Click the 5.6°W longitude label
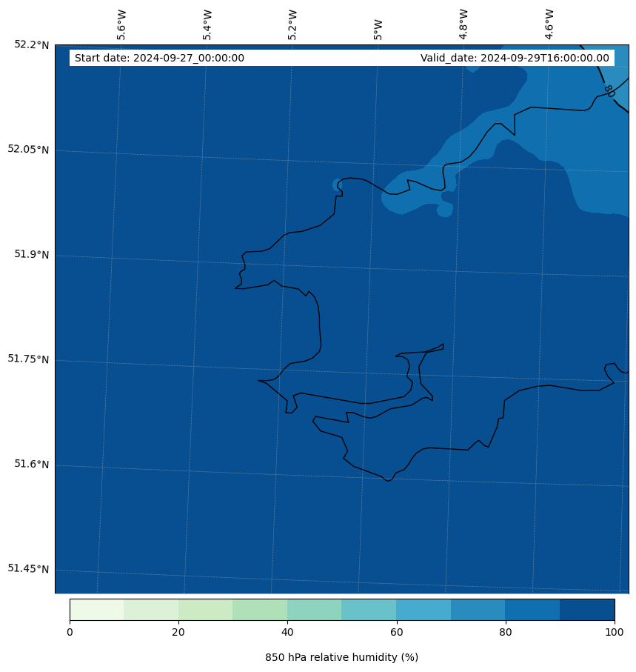 pyautogui.click(x=121, y=24)
